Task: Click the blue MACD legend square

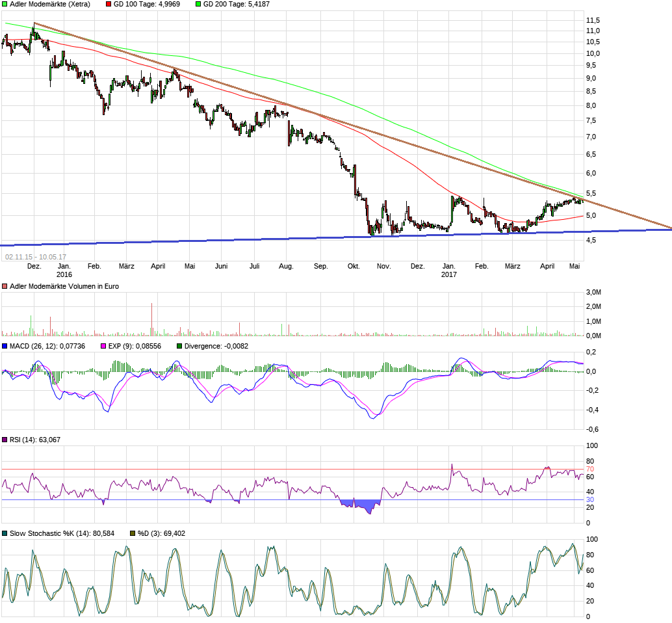Action: pos(5,347)
